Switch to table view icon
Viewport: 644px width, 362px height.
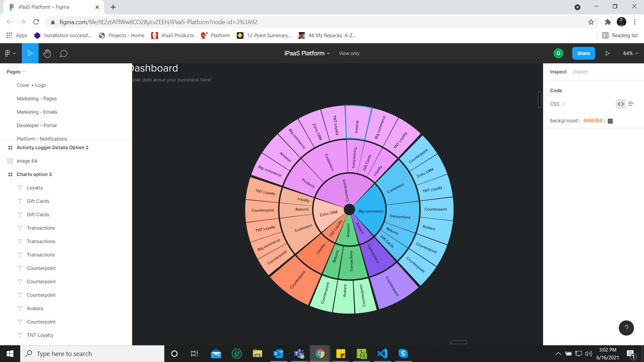tap(631, 104)
